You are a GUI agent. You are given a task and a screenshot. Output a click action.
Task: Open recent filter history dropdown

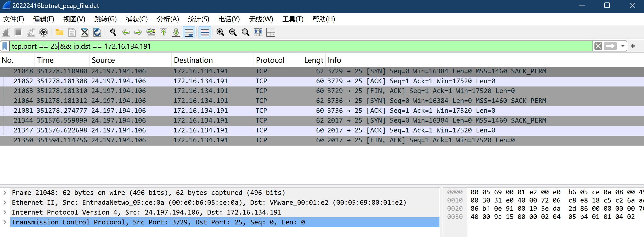tap(623, 46)
